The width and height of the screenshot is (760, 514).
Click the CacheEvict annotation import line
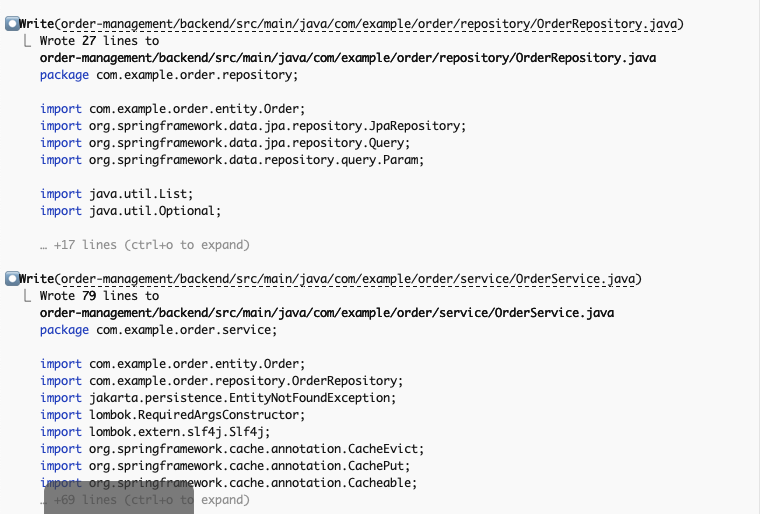pos(232,449)
